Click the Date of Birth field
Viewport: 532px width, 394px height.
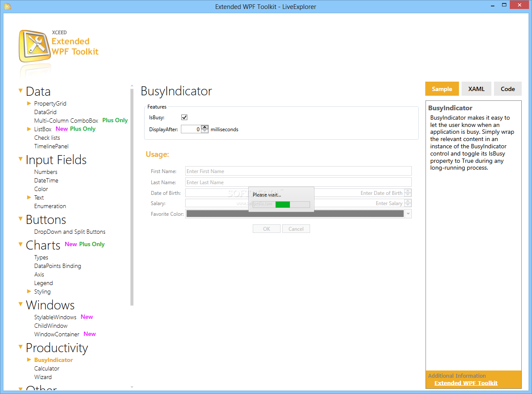click(x=295, y=193)
